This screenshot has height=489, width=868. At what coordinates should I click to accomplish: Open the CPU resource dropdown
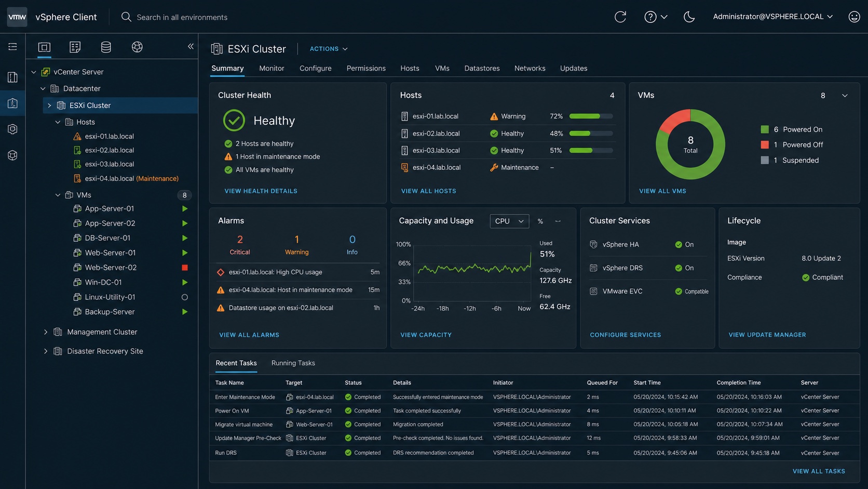point(509,221)
